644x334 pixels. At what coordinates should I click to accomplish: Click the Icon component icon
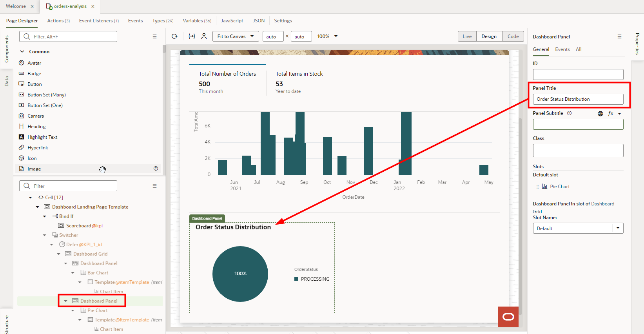22,158
